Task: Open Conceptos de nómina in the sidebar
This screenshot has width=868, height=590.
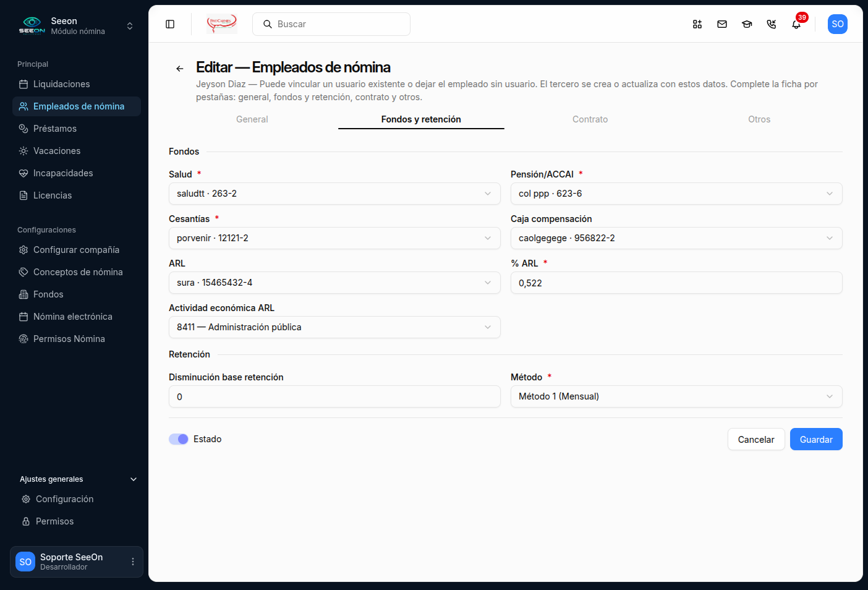Action: (77, 272)
